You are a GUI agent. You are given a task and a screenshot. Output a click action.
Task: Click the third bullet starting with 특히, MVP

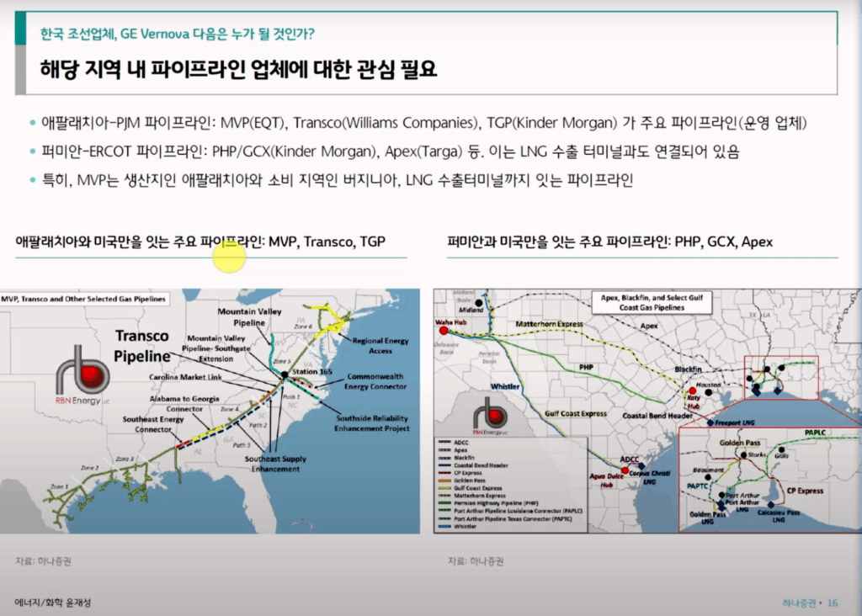(x=338, y=180)
